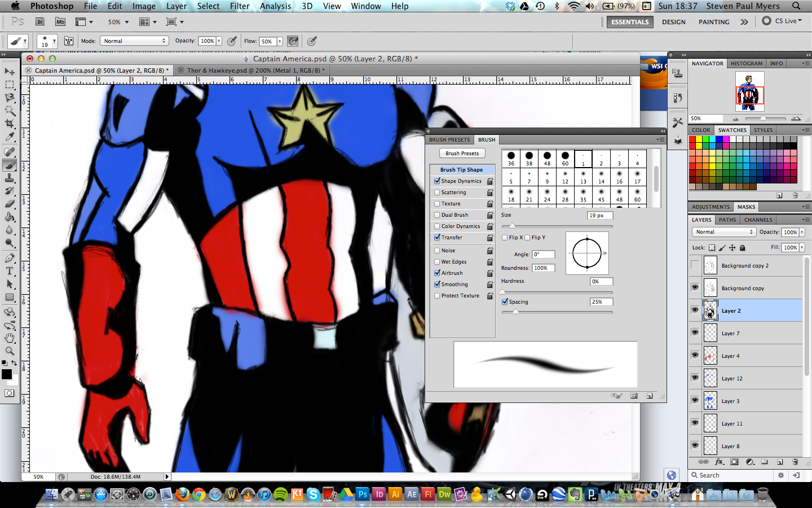This screenshot has height=508, width=812.
Task: Select the Pen tool
Action: (x=10, y=258)
